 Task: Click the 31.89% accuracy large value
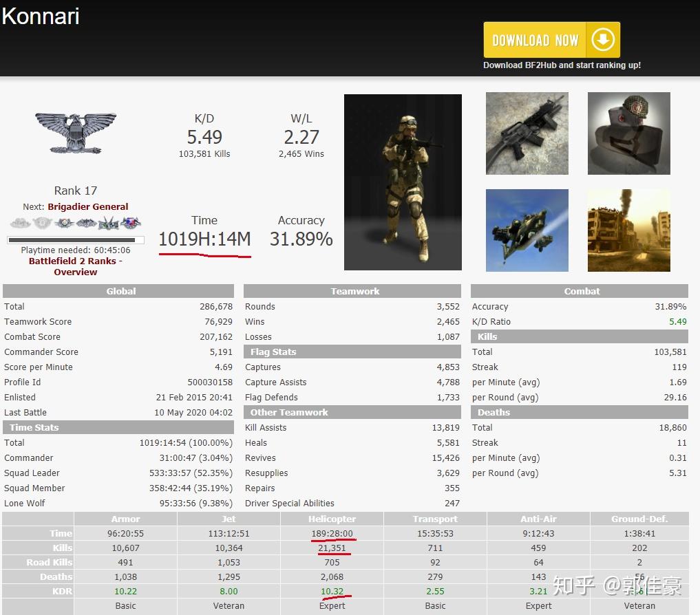tap(301, 239)
